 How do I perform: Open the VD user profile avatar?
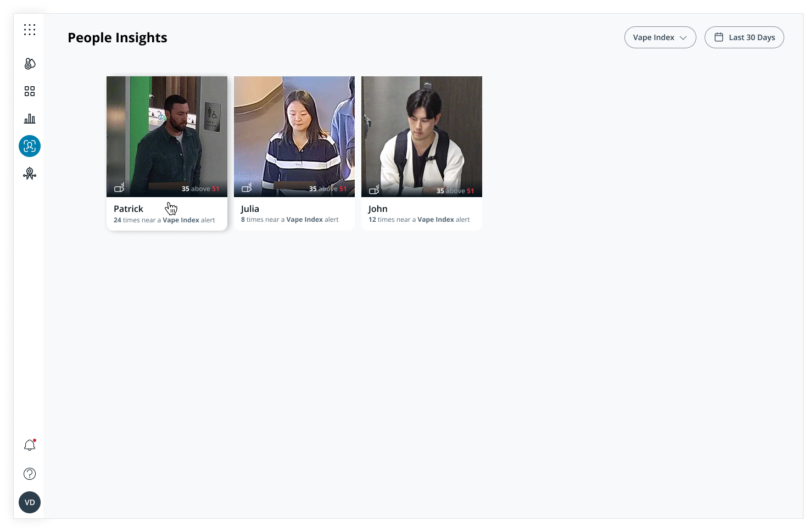click(x=30, y=502)
